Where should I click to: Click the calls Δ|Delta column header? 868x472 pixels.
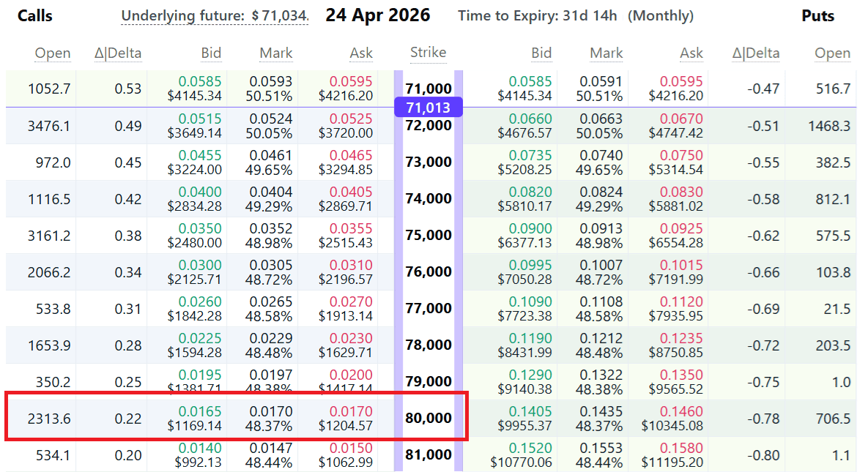(118, 53)
